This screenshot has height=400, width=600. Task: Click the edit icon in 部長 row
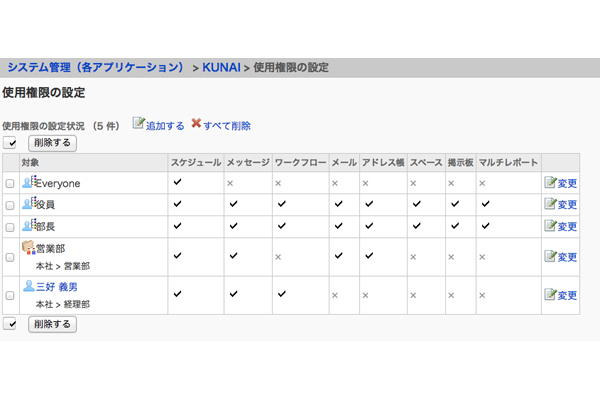[550, 226]
